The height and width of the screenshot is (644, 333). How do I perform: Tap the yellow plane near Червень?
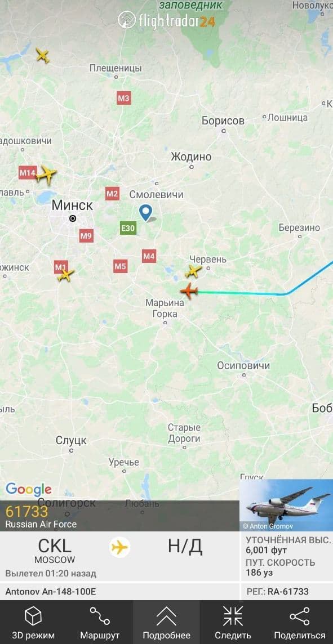pos(193,271)
